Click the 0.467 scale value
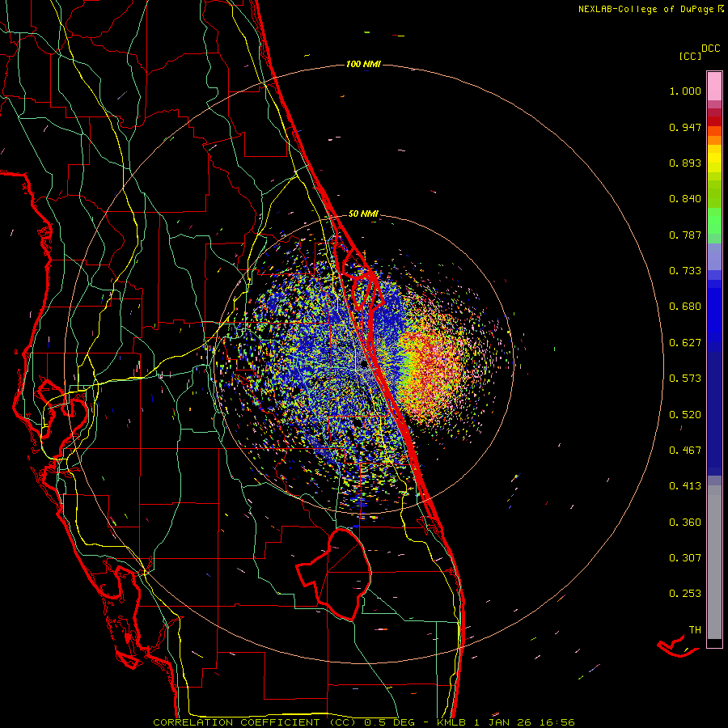728x728 pixels. pyautogui.click(x=685, y=451)
